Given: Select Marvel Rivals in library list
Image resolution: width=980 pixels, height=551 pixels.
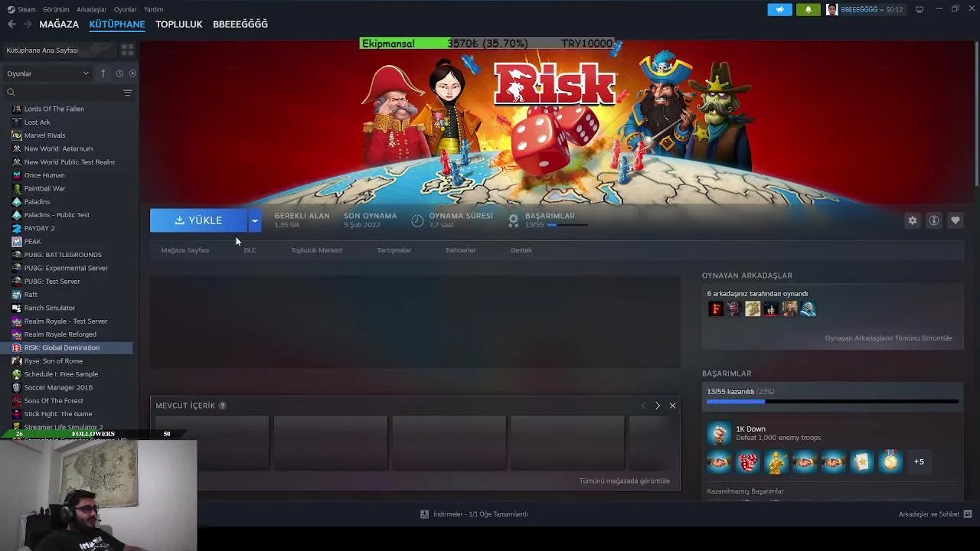Looking at the screenshot, I should pos(44,135).
